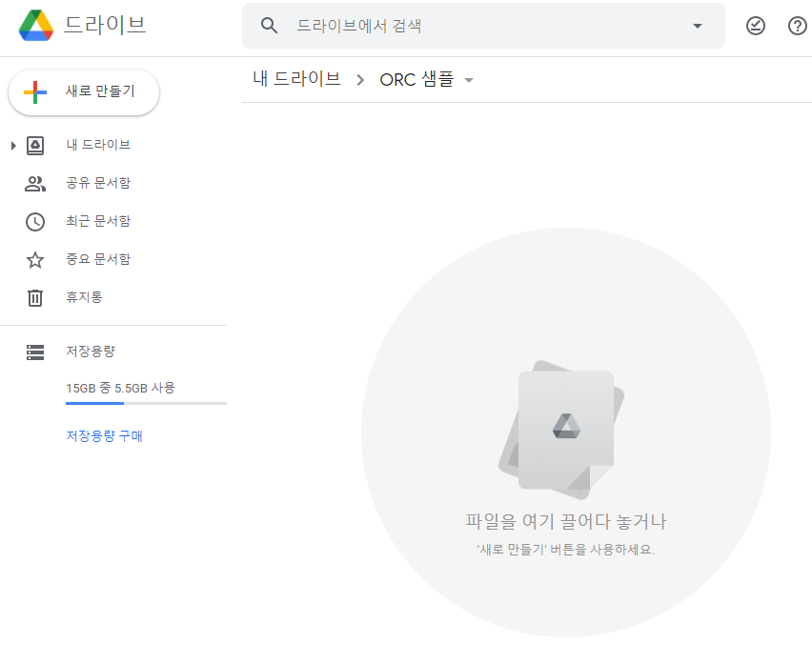Click the breadcrumb chevron separator
Image resolution: width=812 pixels, height=664 pixels.
pos(360,80)
